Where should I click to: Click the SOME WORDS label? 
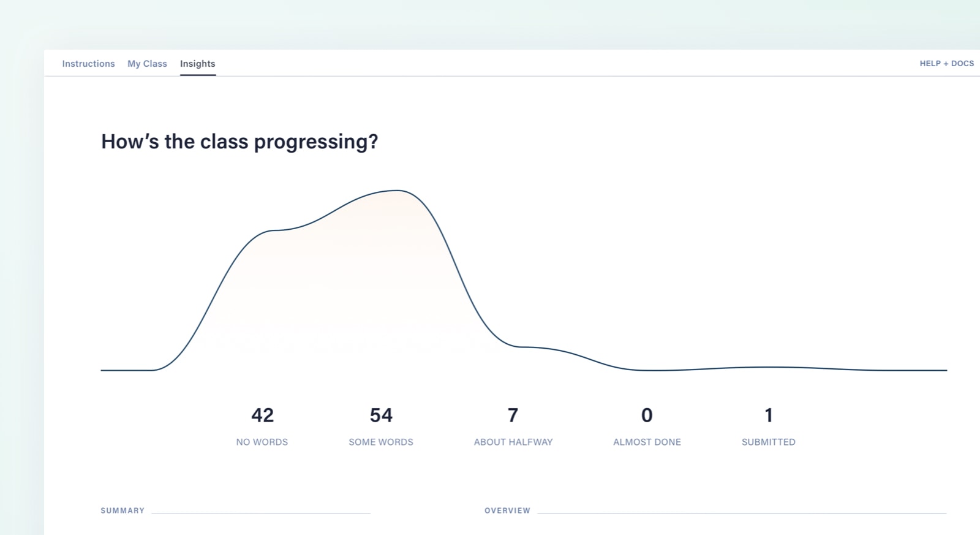[x=381, y=442]
